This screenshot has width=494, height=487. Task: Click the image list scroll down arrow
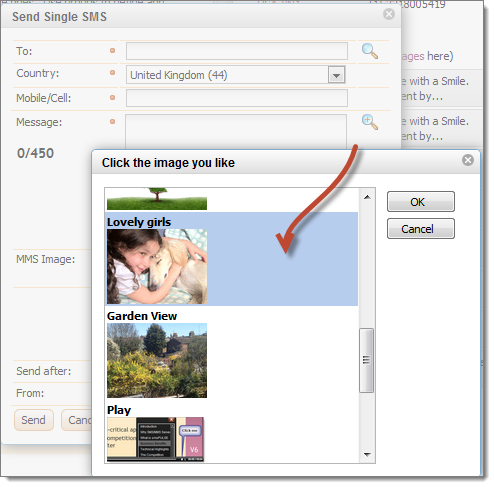[367, 455]
